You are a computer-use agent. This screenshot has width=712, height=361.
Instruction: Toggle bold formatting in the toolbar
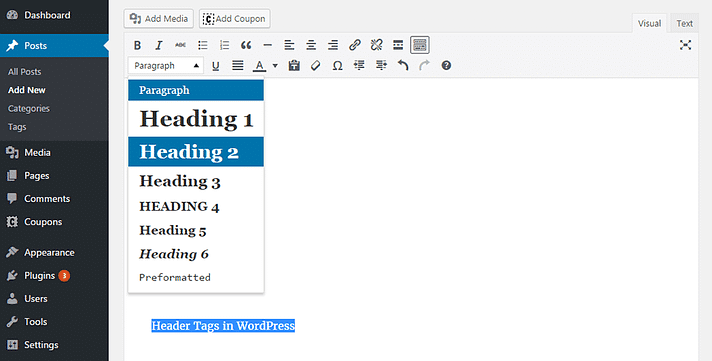tap(137, 45)
